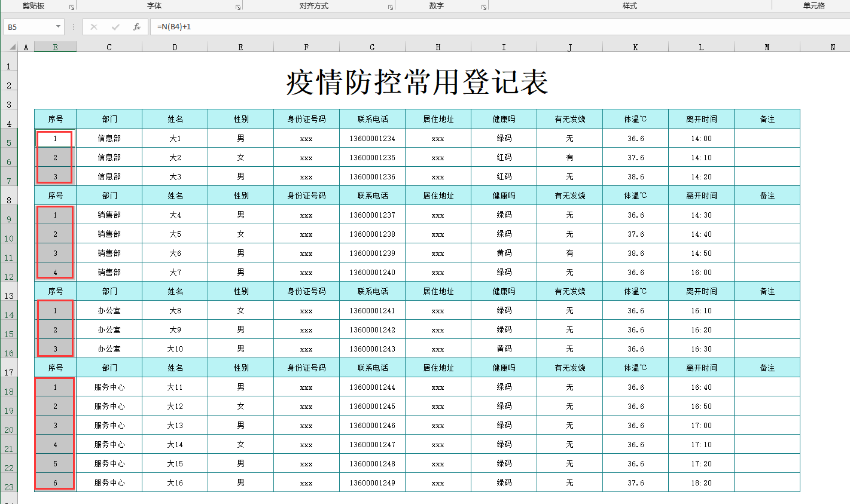Select leave time cell 18:20
Image resolution: width=850 pixels, height=504 pixels.
pyautogui.click(x=701, y=482)
